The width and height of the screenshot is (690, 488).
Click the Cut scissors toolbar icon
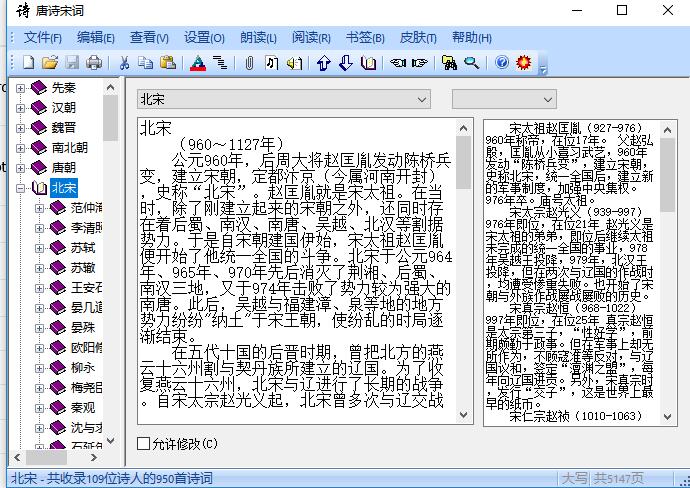pyautogui.click(x=125, y=63)
